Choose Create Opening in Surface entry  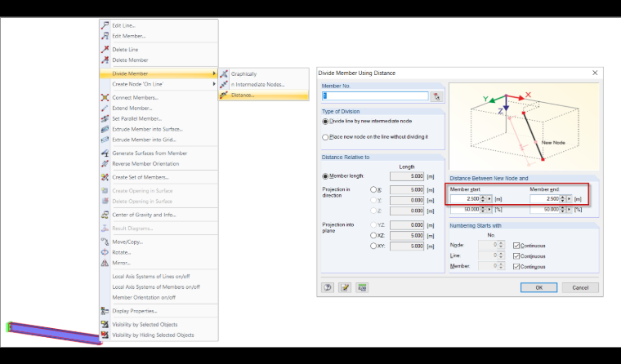pyautogui.click(x=159, y=191)
